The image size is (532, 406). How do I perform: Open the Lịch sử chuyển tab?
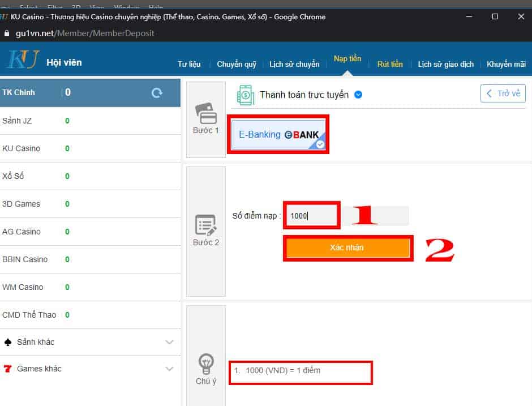click(x=294, y=64)
